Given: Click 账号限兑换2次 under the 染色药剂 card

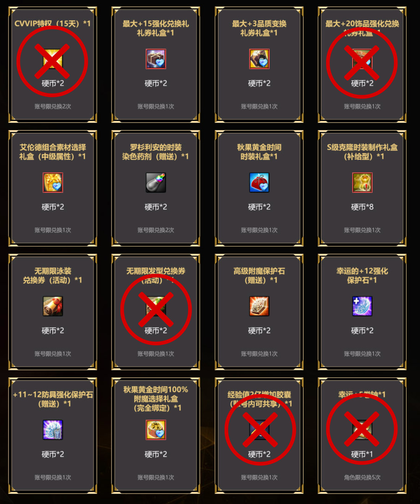Looking at the screenshot, I should click(156, 230).
